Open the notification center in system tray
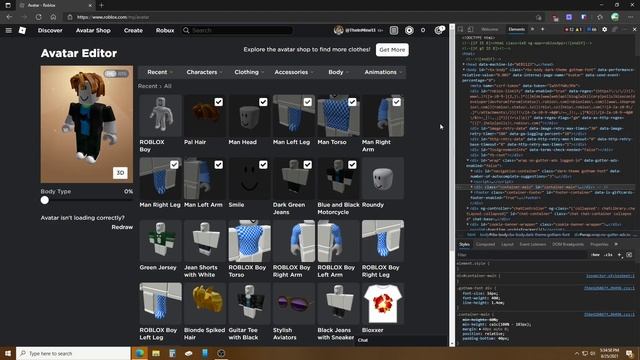The height and width of the screenshot is (360, 640). 629,353
